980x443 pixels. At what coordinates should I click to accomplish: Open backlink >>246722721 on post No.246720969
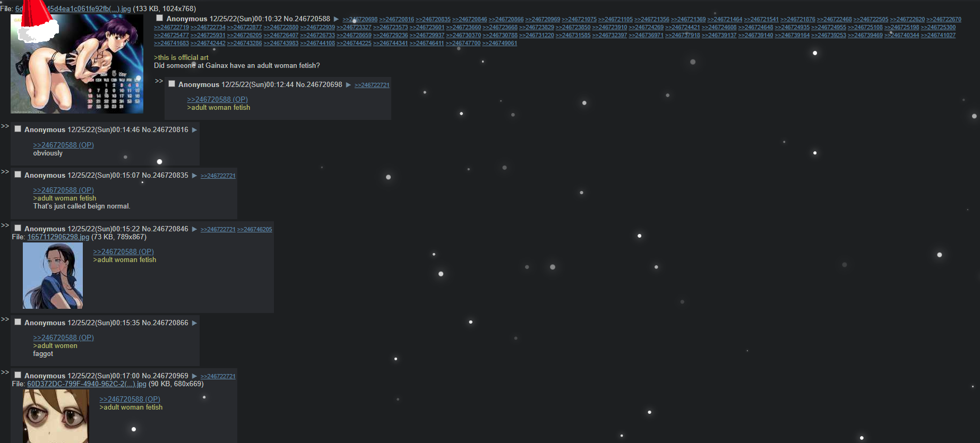[218, 376]
